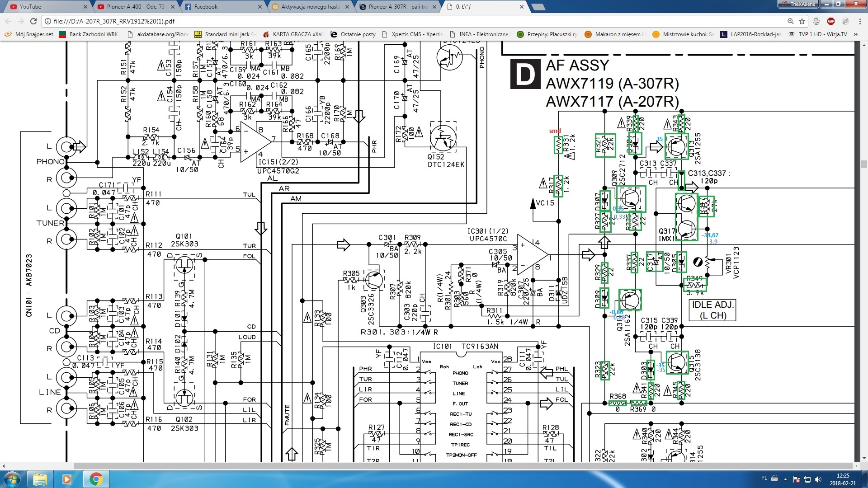The image size is (868, 488).
Task: Go back to the previous page
Action: (x=8, y=21)
